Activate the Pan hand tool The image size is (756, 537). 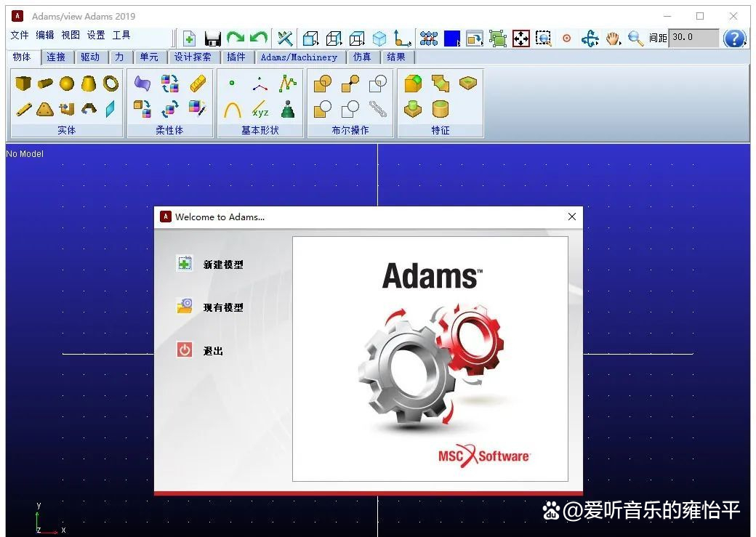pos(611,38)
